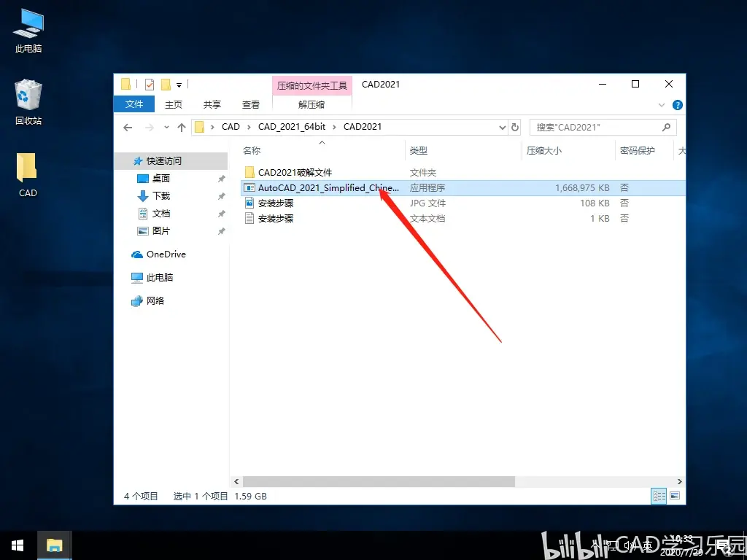
Task: Go up one folder level arrow
Action: point(182,127)
